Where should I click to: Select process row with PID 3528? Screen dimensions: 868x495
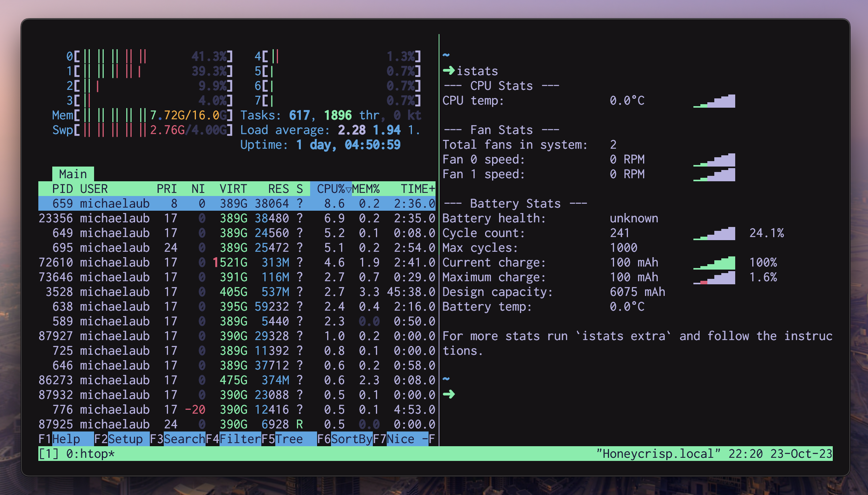coord(237,292)
